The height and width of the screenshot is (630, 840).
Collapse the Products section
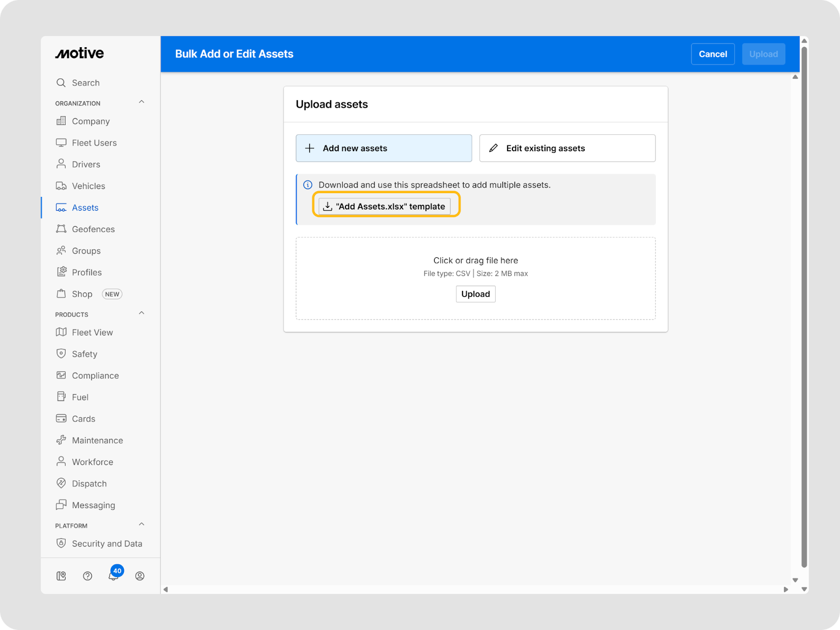[141, 313]
